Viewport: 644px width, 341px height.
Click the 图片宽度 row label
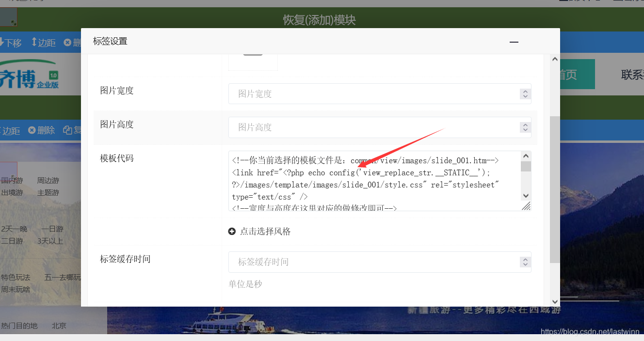tap(117, 91)
